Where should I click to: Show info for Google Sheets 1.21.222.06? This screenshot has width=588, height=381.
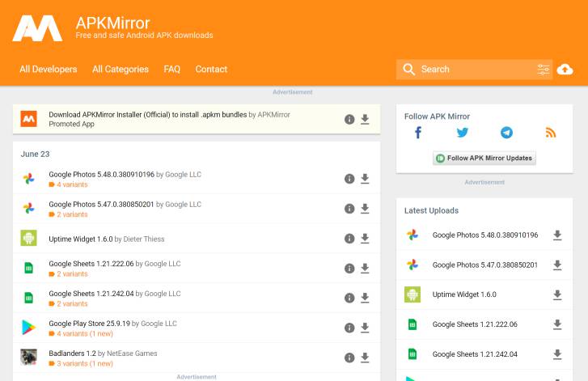[x=349, y=268]
